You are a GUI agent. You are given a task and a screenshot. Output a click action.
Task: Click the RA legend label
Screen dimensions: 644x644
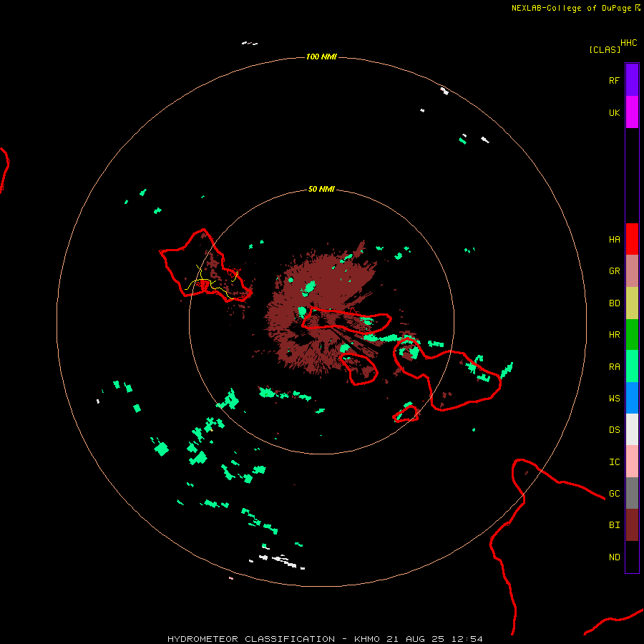[x=614, y=367]
